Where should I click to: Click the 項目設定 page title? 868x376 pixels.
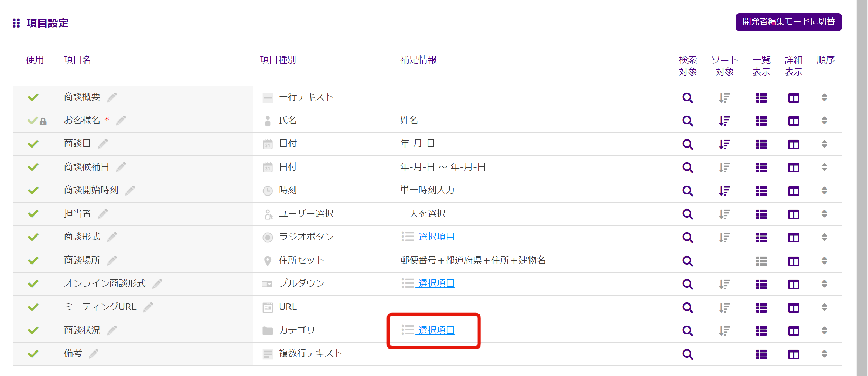coord(47,23)
